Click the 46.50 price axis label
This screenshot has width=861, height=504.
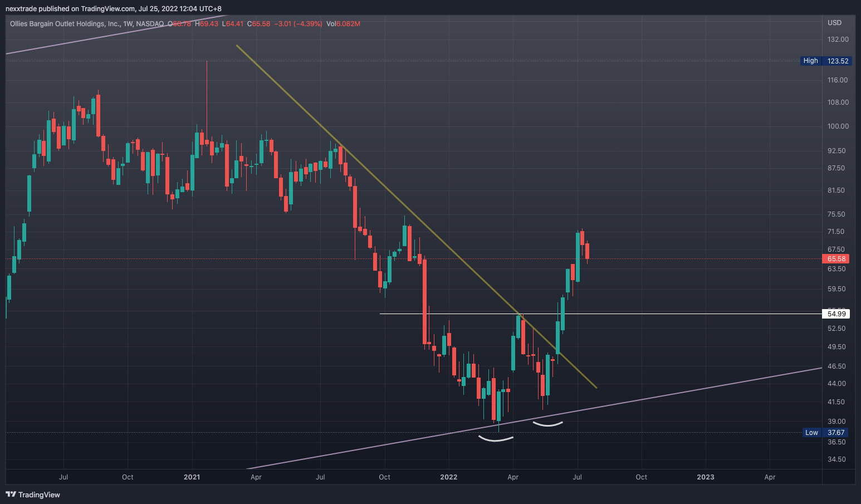836,366
